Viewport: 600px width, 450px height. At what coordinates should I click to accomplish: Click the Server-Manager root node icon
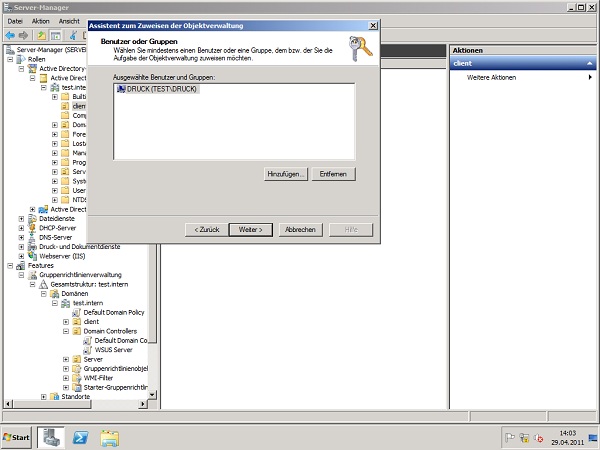[10, 50]
